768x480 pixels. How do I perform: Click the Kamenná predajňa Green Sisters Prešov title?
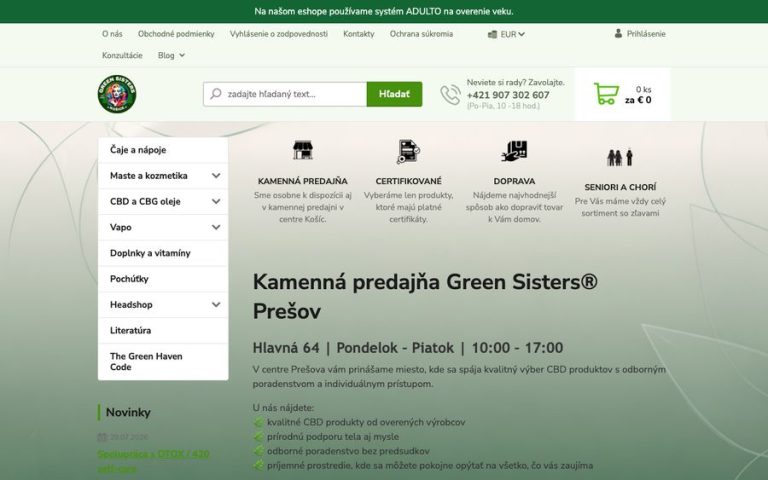pyautogui.click(x=425, y=296)
